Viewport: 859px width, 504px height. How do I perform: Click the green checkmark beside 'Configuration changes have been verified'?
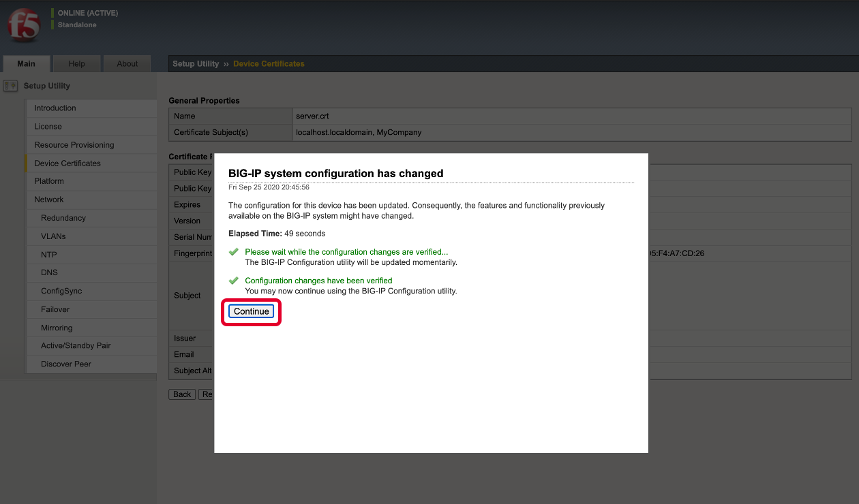[233, 281]
